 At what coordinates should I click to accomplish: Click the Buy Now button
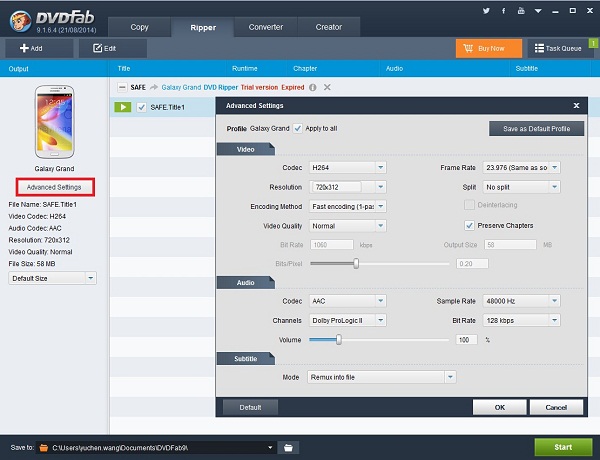coord(489,49)
